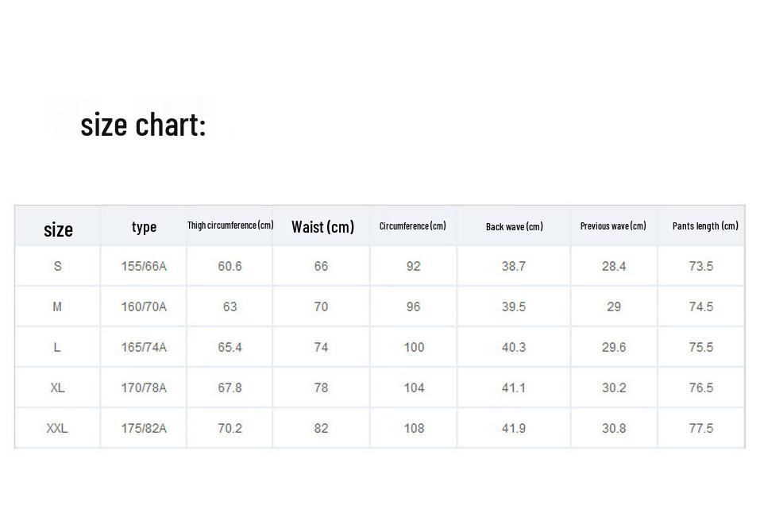Click the waist value 78 cell
This screenshot has width=760, height=532.
pos(321,387)
